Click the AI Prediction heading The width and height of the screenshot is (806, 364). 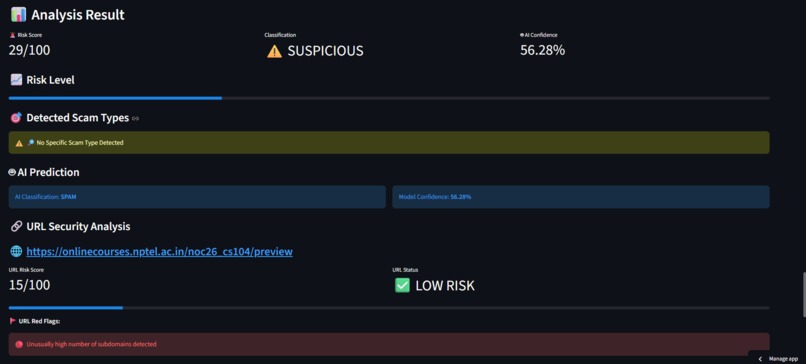(48, 173)
